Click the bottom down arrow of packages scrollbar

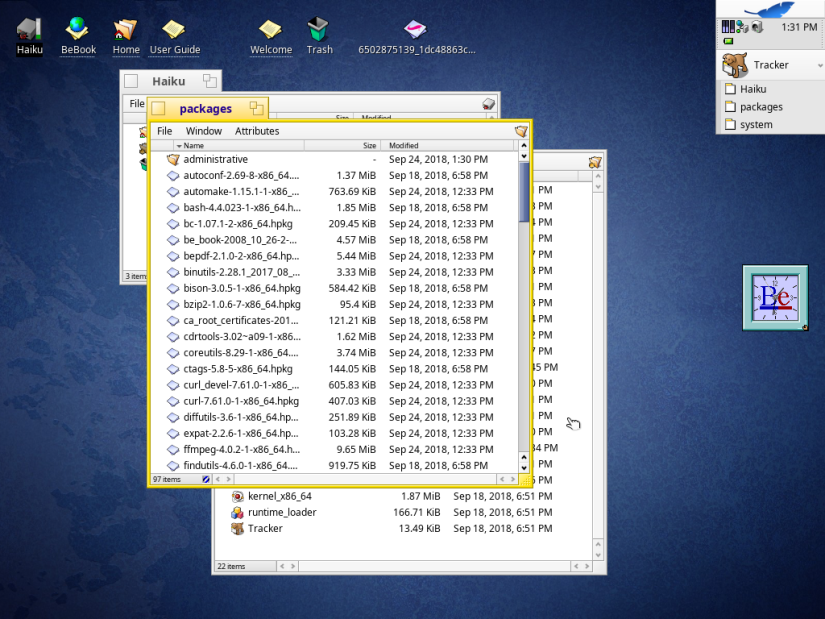(524, 467)
